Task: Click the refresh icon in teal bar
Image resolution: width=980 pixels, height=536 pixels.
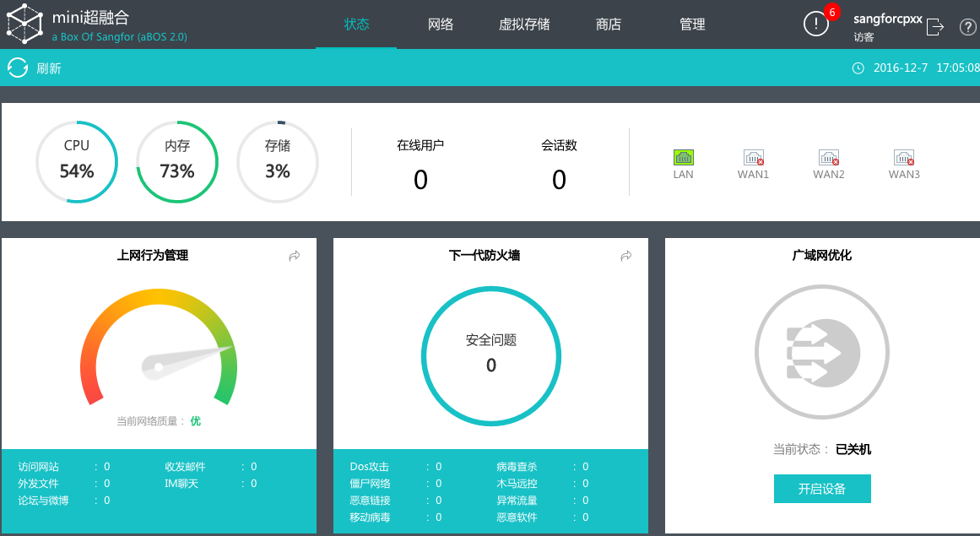Action: [x=18, y=68]
